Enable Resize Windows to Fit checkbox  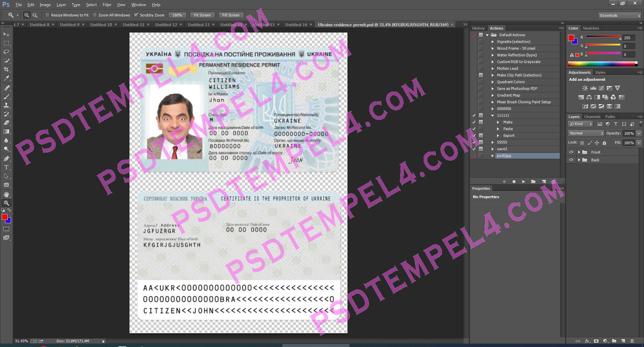[x=47, y=15]
